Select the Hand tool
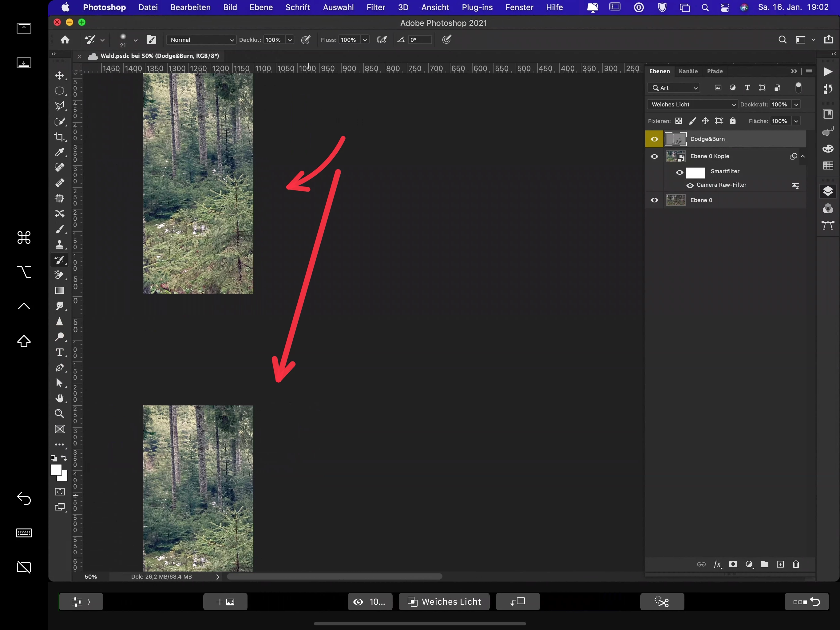The image size is (840, 630). pos(60,398)
